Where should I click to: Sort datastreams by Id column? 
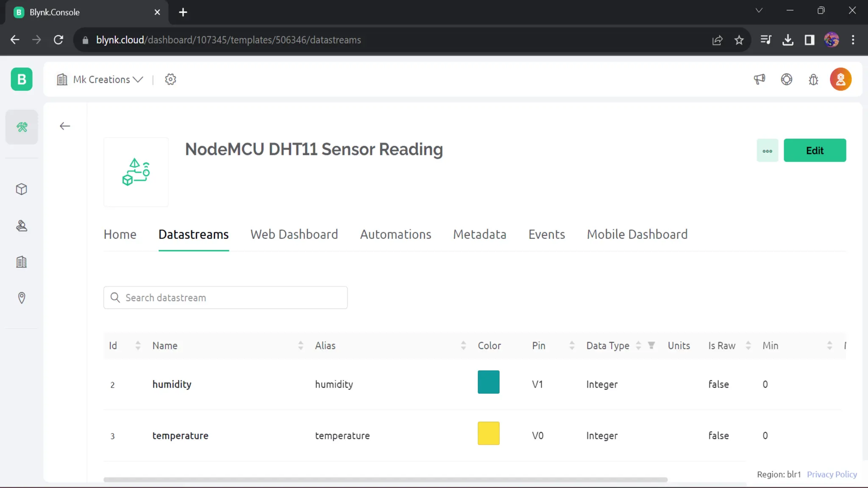(x=138, y=346)
